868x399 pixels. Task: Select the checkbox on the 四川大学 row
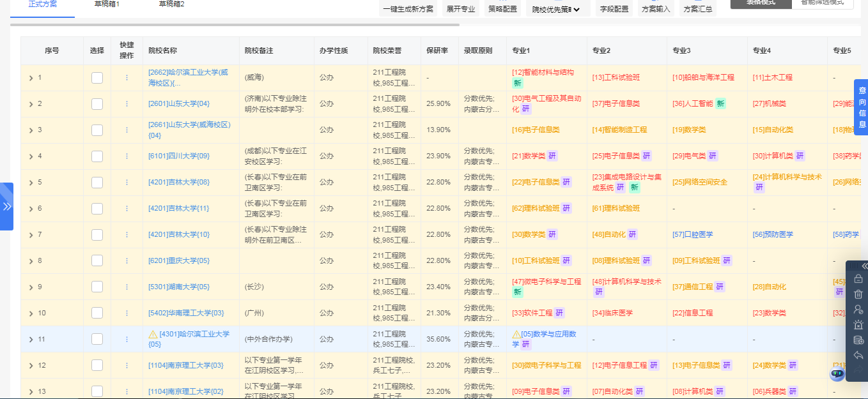97,155
